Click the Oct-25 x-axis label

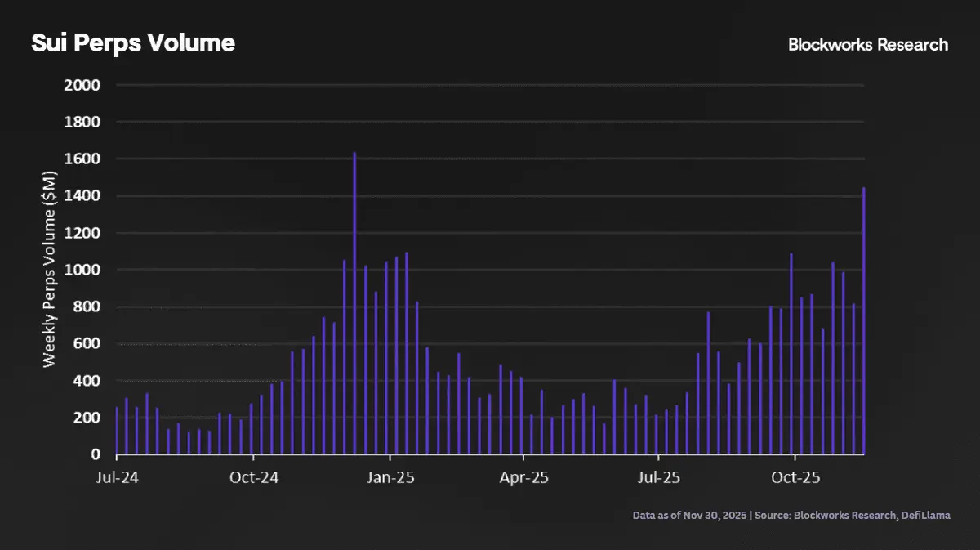pos(795,476)
